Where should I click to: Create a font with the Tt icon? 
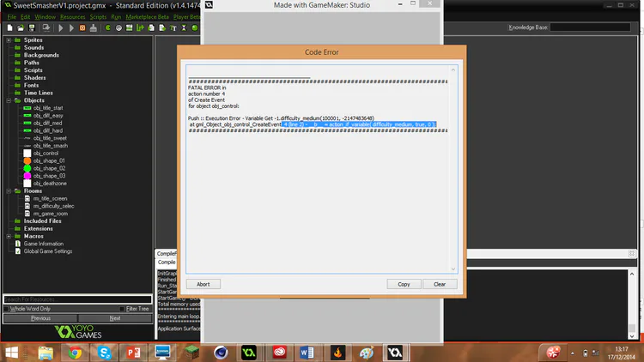coord(173,28)
